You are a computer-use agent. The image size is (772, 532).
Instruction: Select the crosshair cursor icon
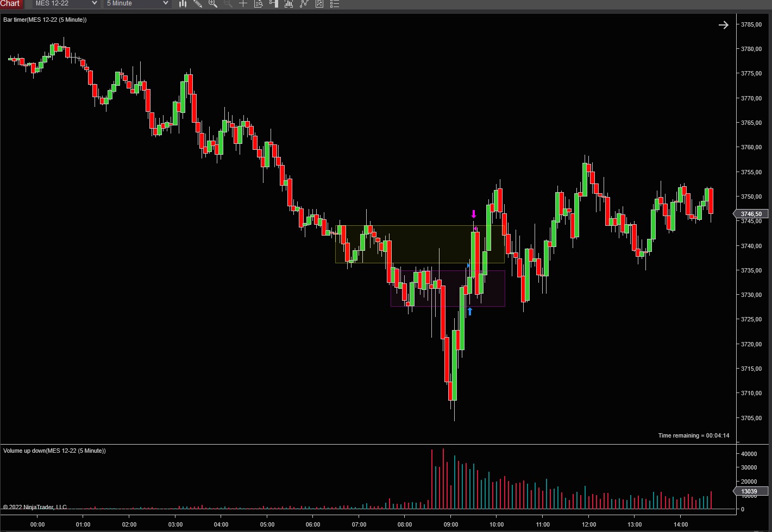pyautogui.click(x=243, y=4)
